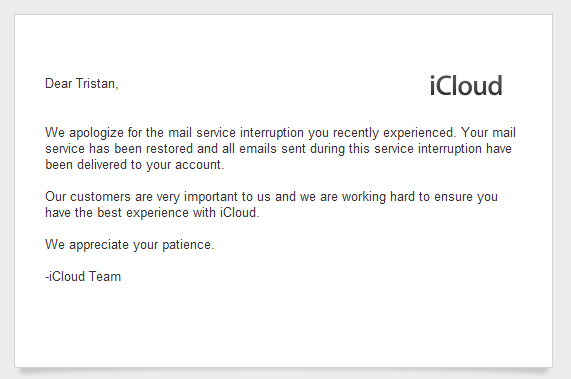The width and height of the screenshot is (571, 379).
Task: Click the "We appreciate your patience." line
Action: [130, 245]
